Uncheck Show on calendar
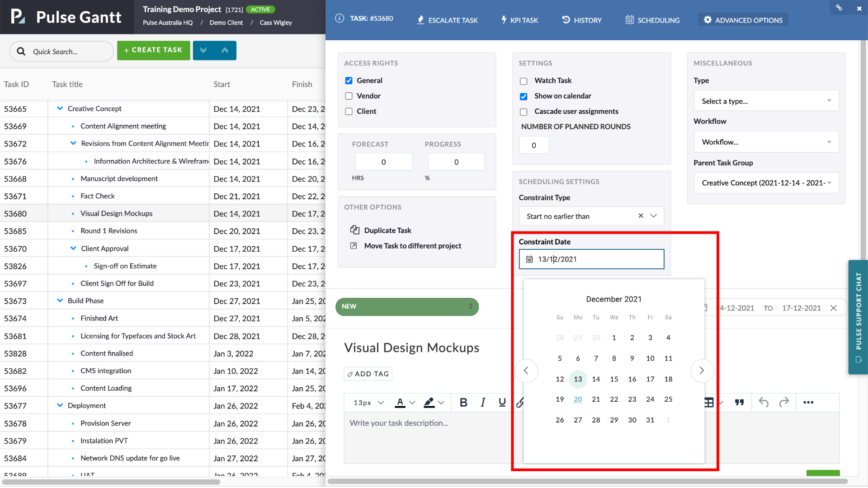The width and height of the screenshot is (868, 488). (x=524, y=96)
